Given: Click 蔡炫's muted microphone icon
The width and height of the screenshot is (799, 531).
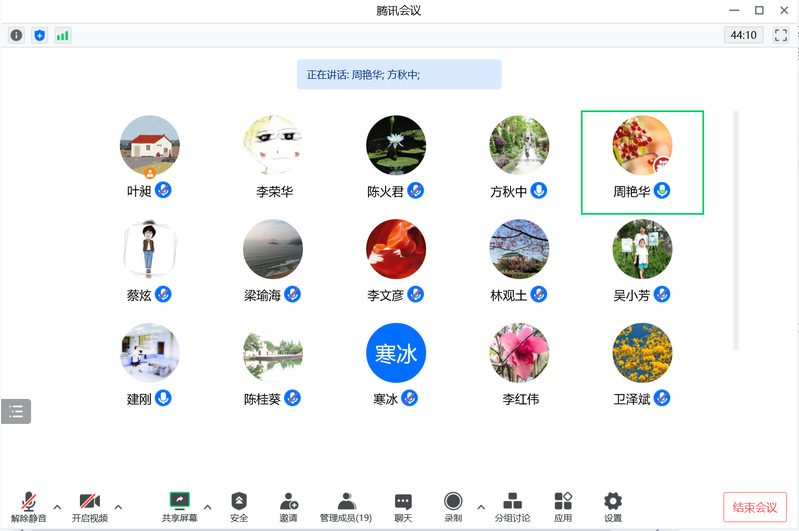Looking at the screenshot, I should tap(163, 295).
